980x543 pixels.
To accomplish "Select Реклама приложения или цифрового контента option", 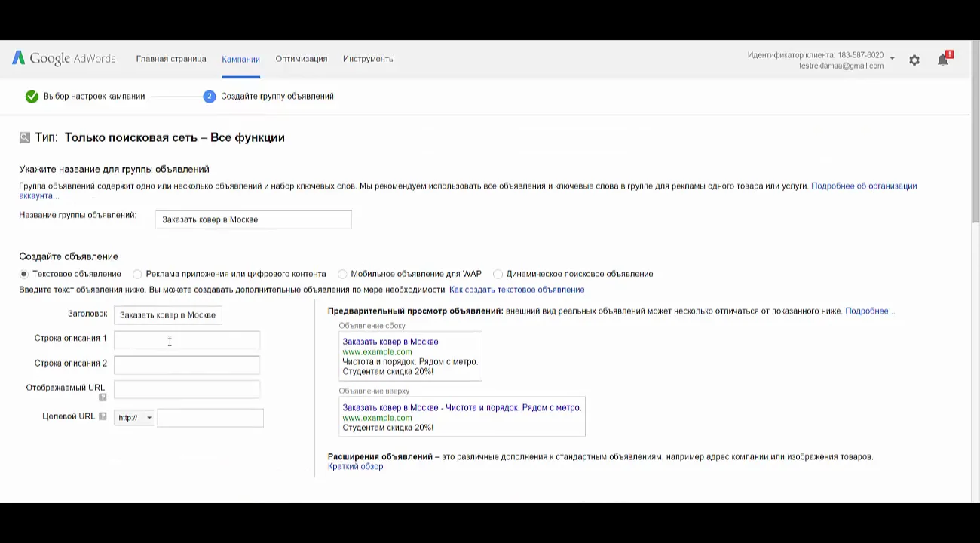I will [137, 274].
